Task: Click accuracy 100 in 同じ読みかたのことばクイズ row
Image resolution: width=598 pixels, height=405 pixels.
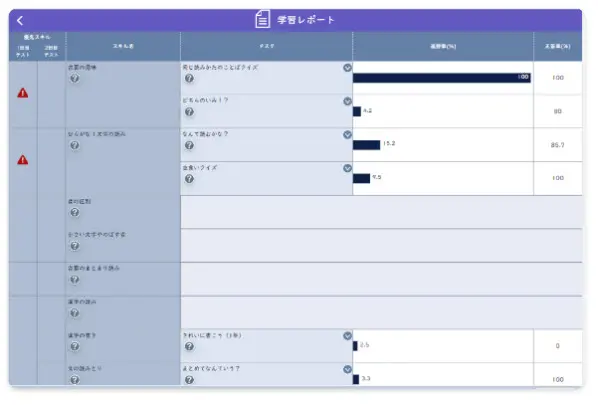Action: [558, 78]
